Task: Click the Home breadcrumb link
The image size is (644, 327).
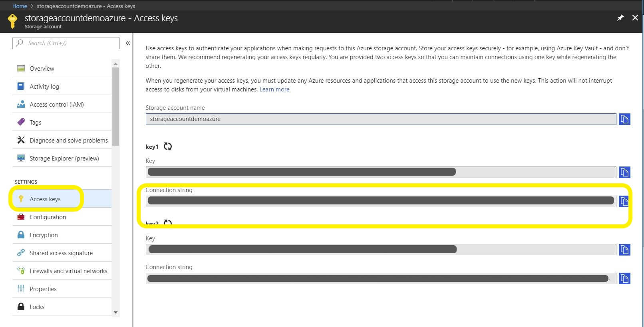Action: [x=20, y=6]
